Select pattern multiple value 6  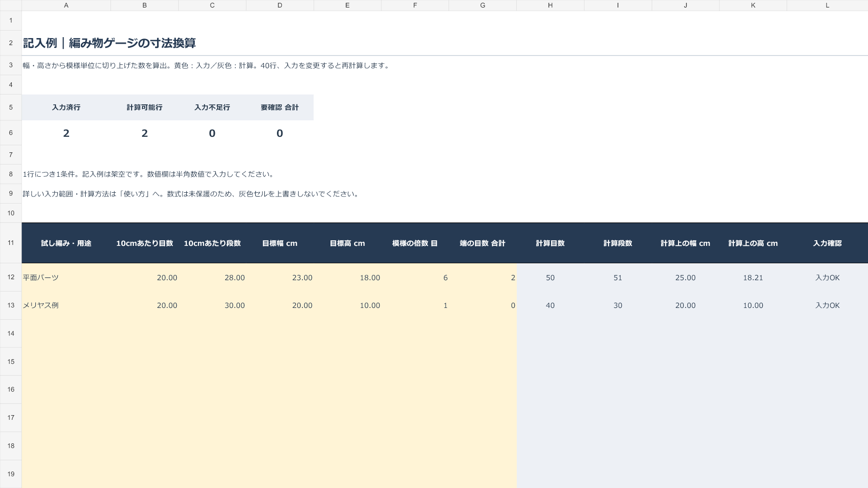[415, 277]
